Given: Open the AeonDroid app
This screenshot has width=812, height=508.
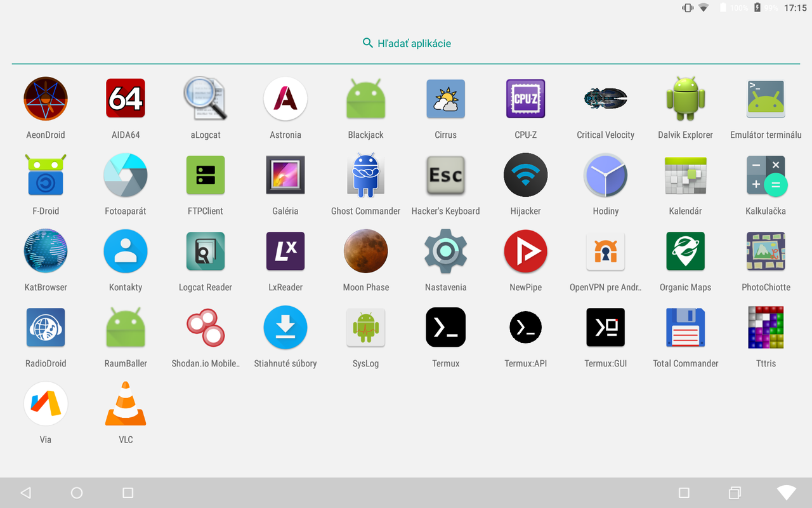Looking at the screenshot, I should point(46,99).
